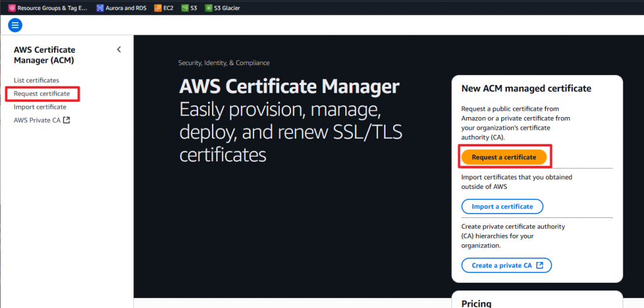
Task: Click the Aurora and RDS service icon
Action: (x=100, y=8)
